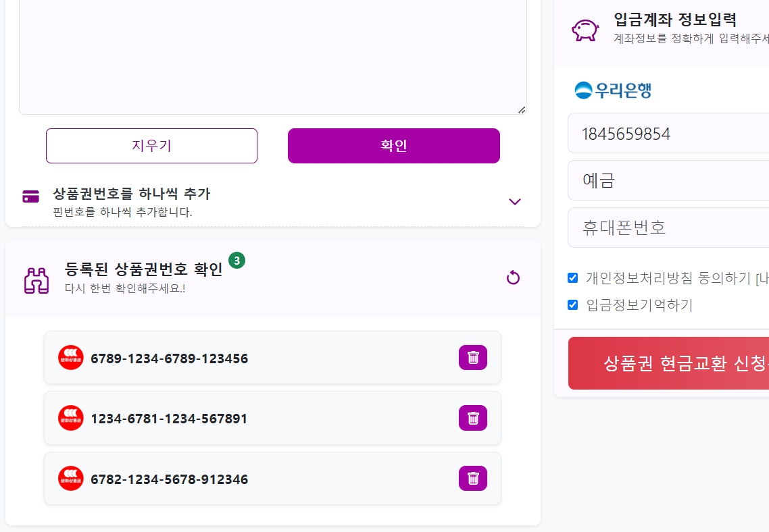
Task: Click the green badge showing count 3
Action: click(x=237, y=261)
